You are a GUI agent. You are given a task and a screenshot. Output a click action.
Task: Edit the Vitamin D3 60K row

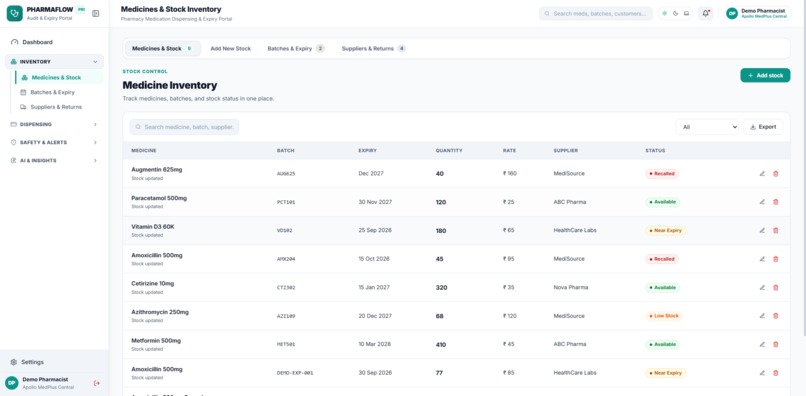click(x=762, y=230)
